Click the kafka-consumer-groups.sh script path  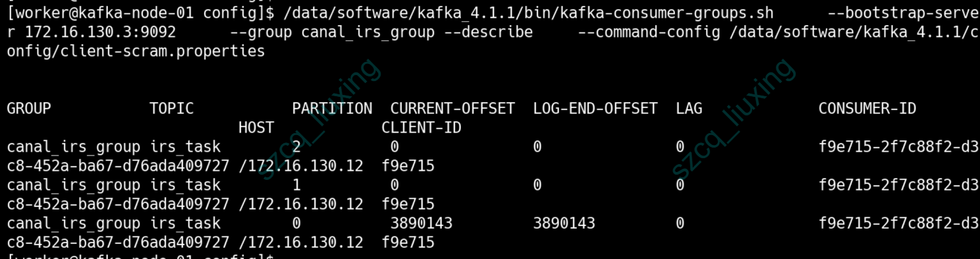pos(526,13)
